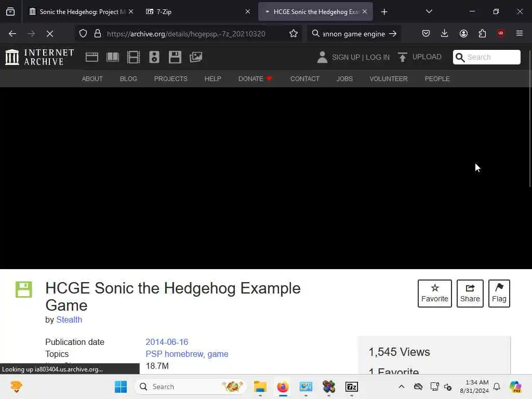532x399 pixels.
Task: Browse the Software floppy icon
Action: 175,57
